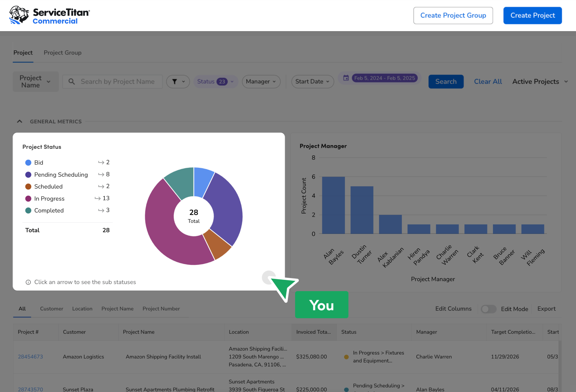Screen dimensions: 576x392
Task: Click the calendar icon beside date range
Action: pos(346,78)
